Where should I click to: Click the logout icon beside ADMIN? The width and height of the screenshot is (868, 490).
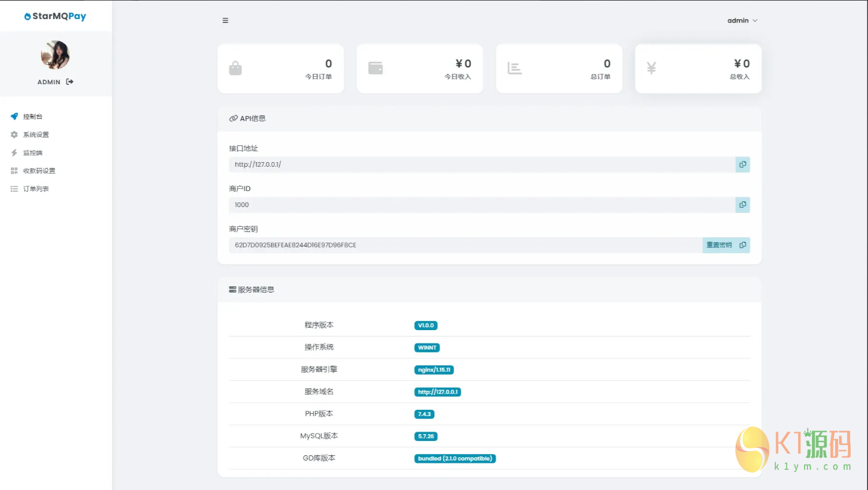(70, 82)
